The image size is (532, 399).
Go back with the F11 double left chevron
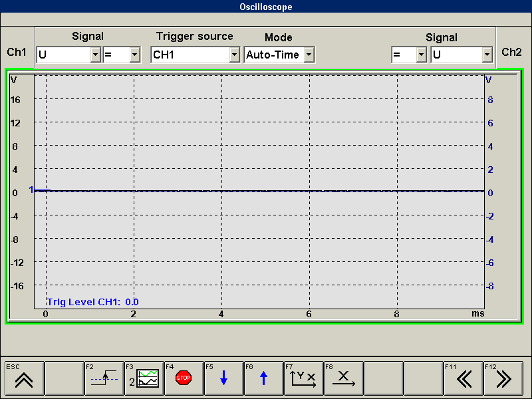(x=463, y=378)
